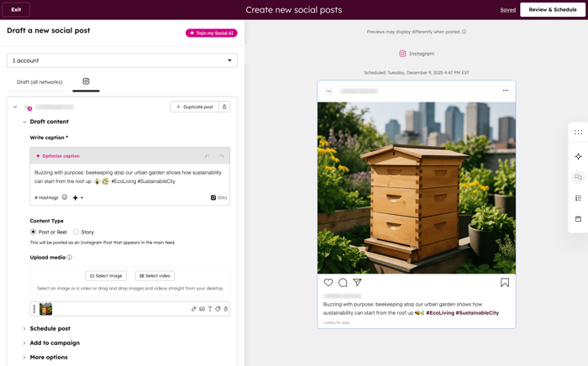Screen dimensions: 588x366
Task: Click Select video button
Action: [155, 275]
